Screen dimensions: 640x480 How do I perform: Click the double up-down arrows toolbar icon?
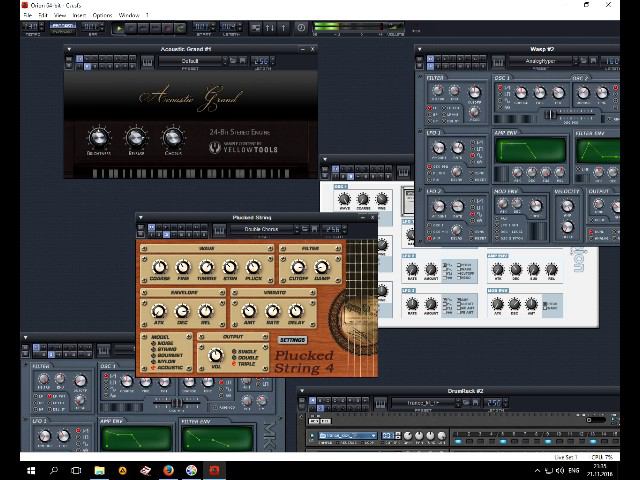[270, 28]
